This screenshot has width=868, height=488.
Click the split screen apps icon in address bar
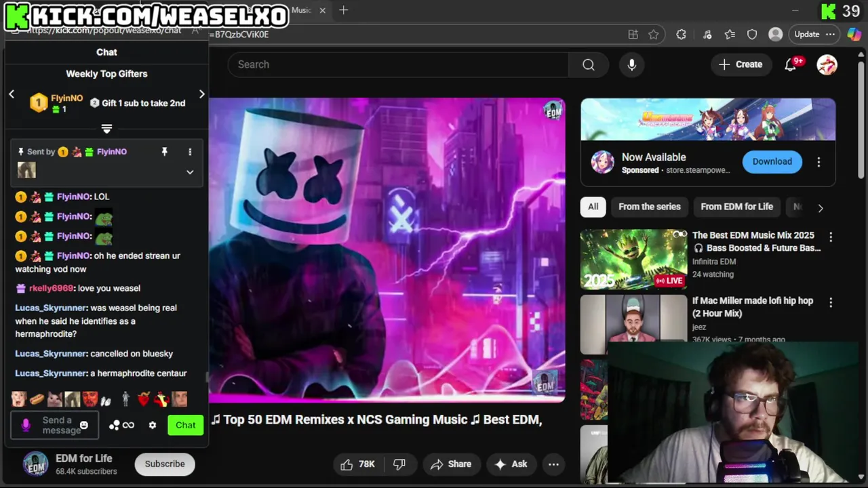coord(633,35)
